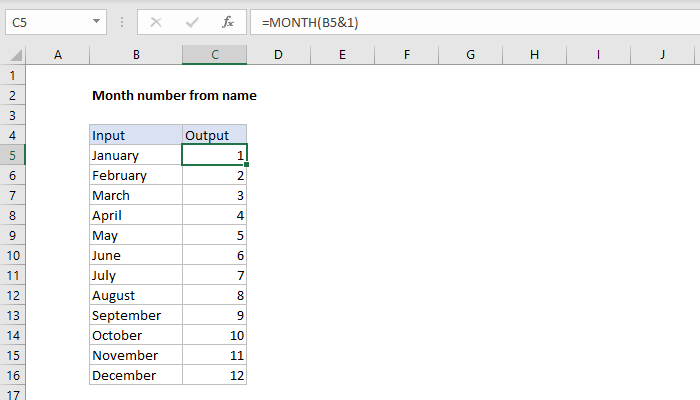Viewport: 700px width, 400px height.
Task: Select column J header
Action: pos(662,55)
